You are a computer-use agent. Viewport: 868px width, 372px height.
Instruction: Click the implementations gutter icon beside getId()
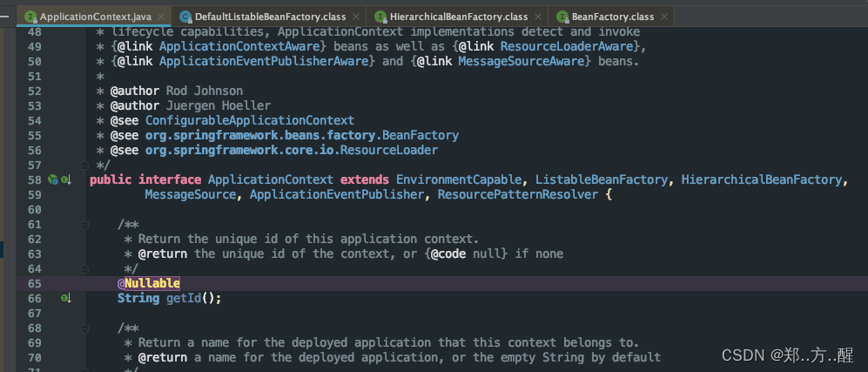tap(66, 298)
